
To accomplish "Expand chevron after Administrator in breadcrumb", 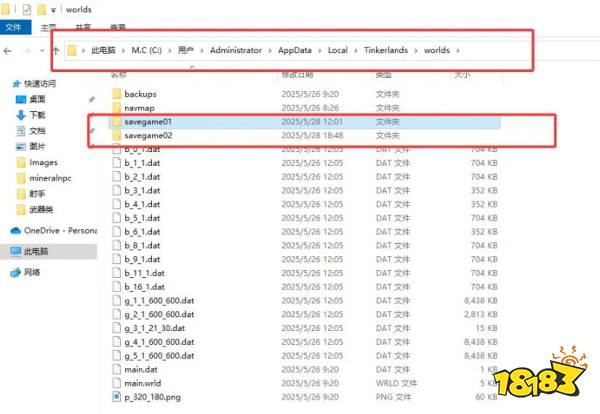I will (x=270, y=51).
